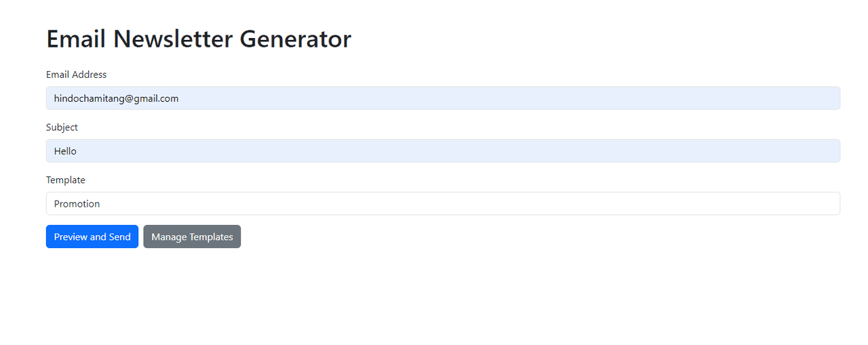
Task: Place cursor in hindochamitang@gmail.com text
Action: click(x=116, y=98)
